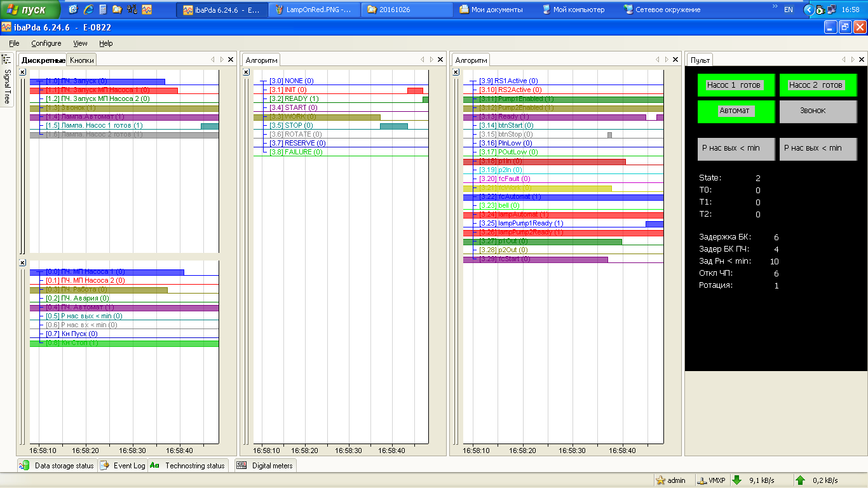Select signal [1.0] ПЧ. Запуск
Image resolution: width=868 pixels, height=488 pixels.
[x=76, y=81]
